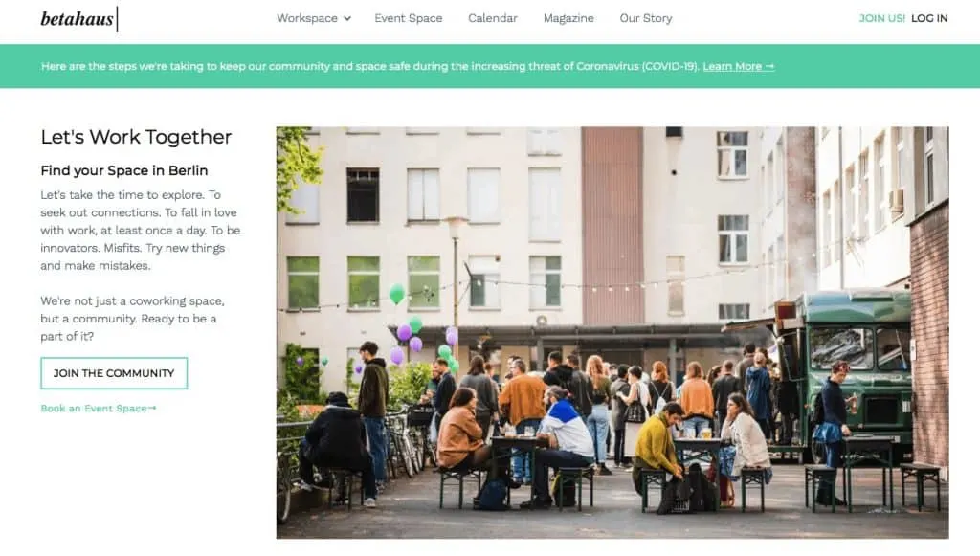
Task: Click the green JOIN US! link
Action: tap(881, 19)
